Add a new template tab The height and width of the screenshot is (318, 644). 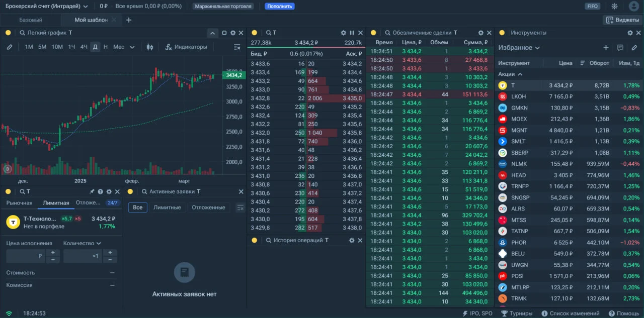coord(129,20)
